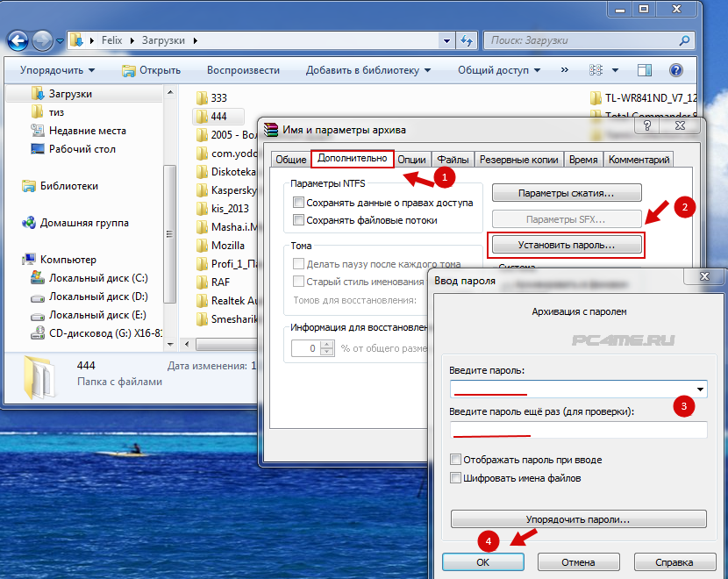The width and height of the screenshot is (728, 579).
Task: Switch to the Дополнительно tab
Action: coord(353,158)
